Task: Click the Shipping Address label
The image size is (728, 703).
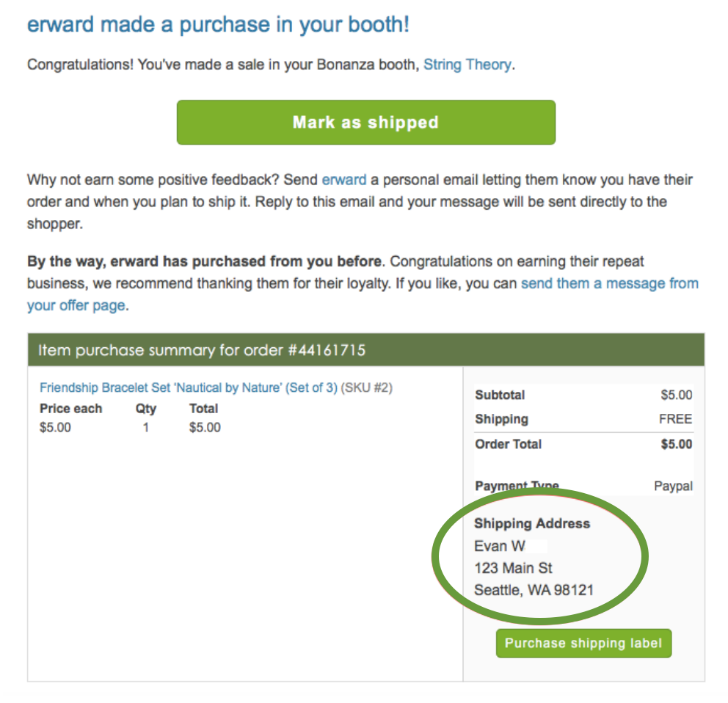Action: click(x=532, y=523)
